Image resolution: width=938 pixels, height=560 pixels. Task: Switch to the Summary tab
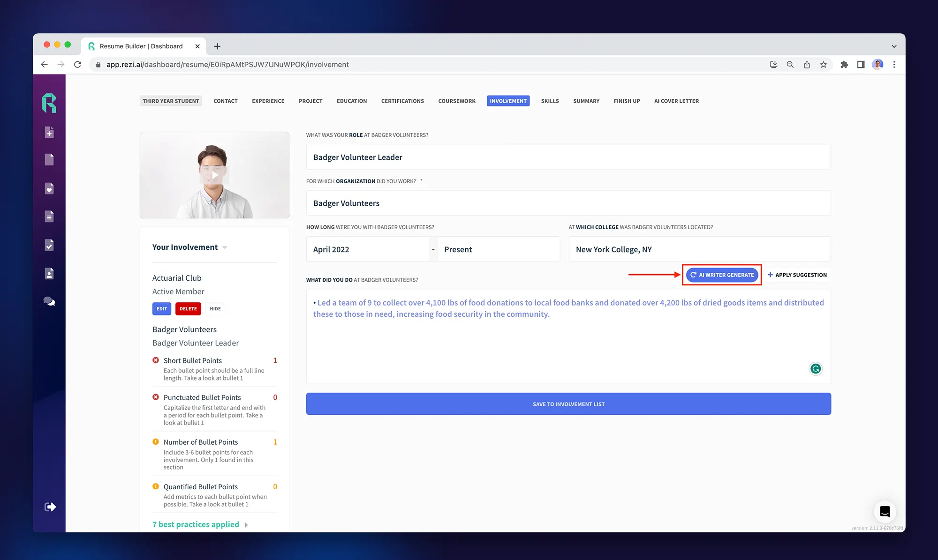586,101
